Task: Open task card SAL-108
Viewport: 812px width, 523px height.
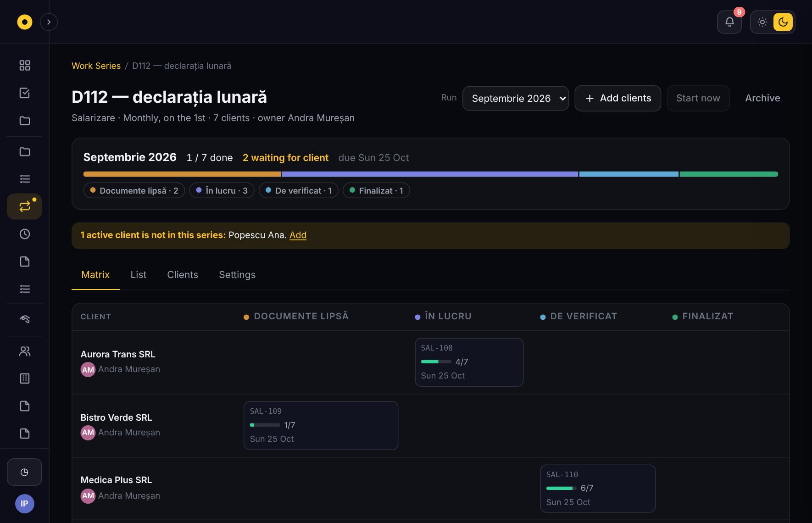Action: click(x=469, y=362)
